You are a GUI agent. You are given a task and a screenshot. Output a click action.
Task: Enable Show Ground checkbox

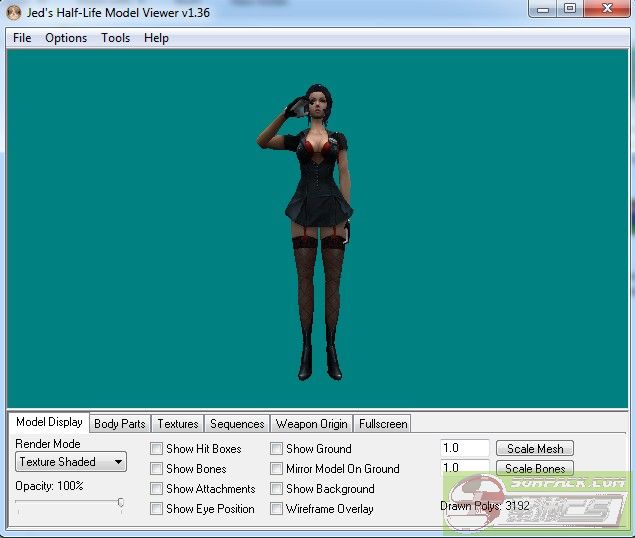click(276, 449)
